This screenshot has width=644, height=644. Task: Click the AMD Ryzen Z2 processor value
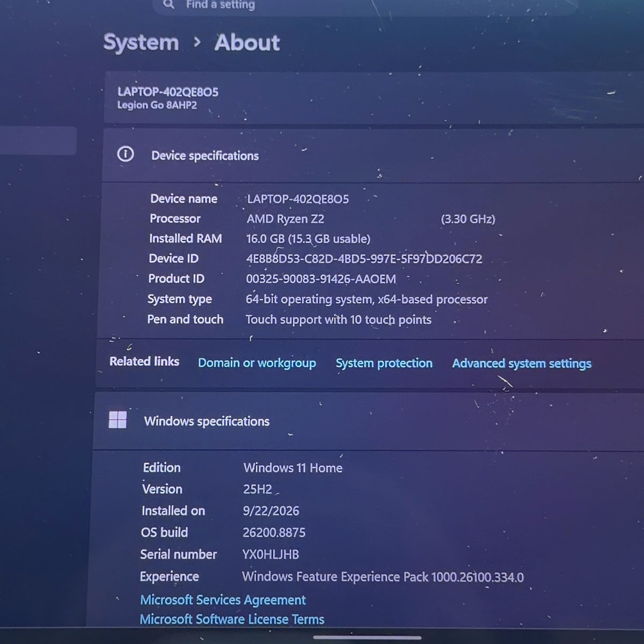tap(286, 219)
